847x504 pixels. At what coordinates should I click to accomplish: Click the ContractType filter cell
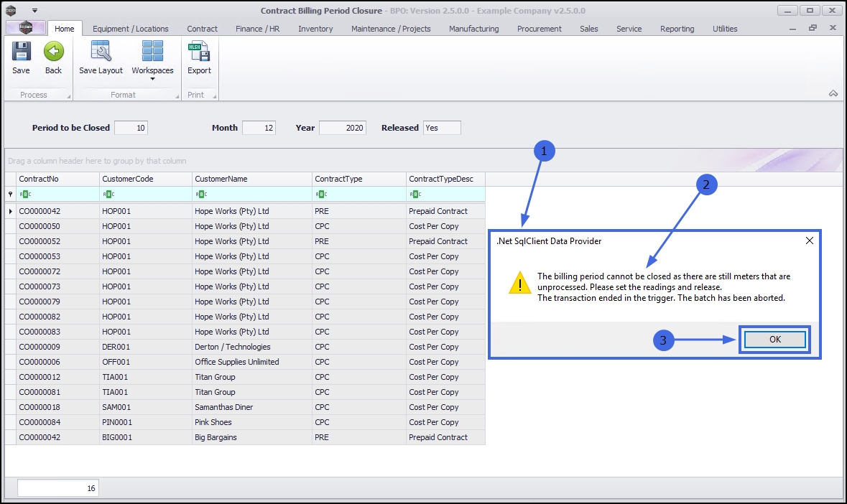(358, 195)
